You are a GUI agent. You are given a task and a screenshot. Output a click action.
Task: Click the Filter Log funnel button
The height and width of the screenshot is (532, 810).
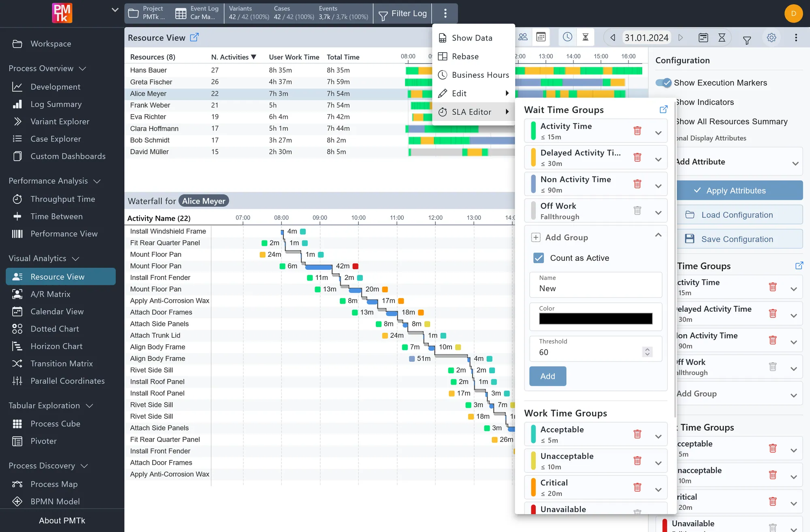coord(402,14)
